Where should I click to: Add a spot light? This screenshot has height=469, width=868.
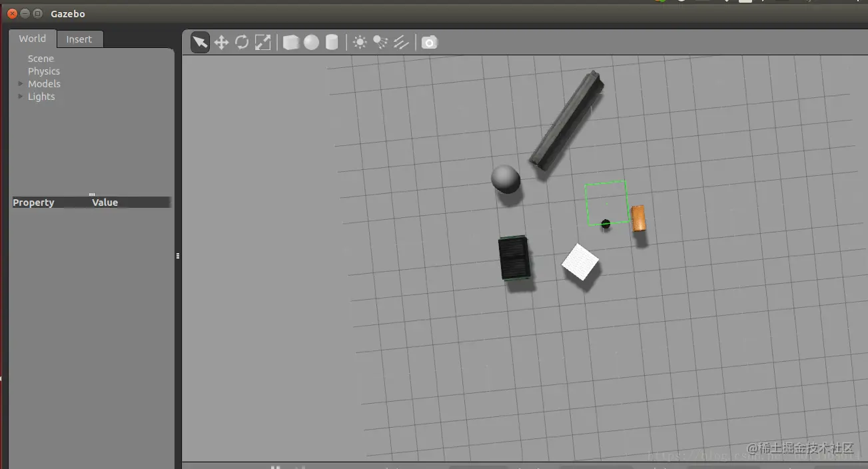(380, 43)
